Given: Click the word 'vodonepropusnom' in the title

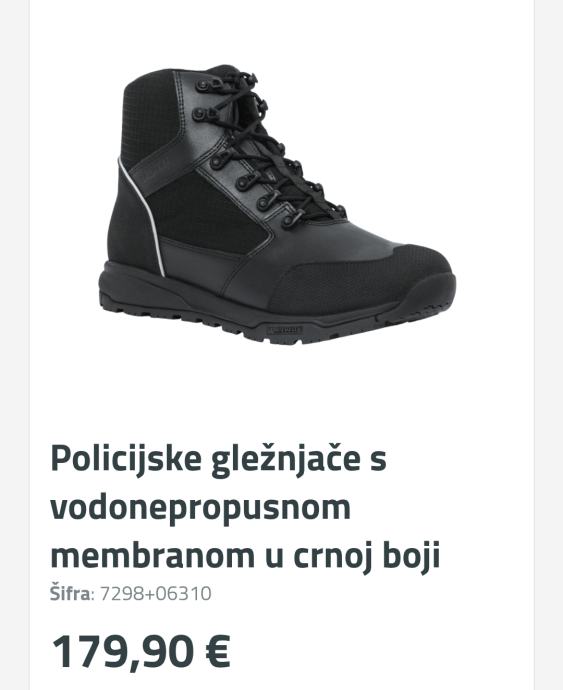Looking at the screenshot, I should pos(200,507).
